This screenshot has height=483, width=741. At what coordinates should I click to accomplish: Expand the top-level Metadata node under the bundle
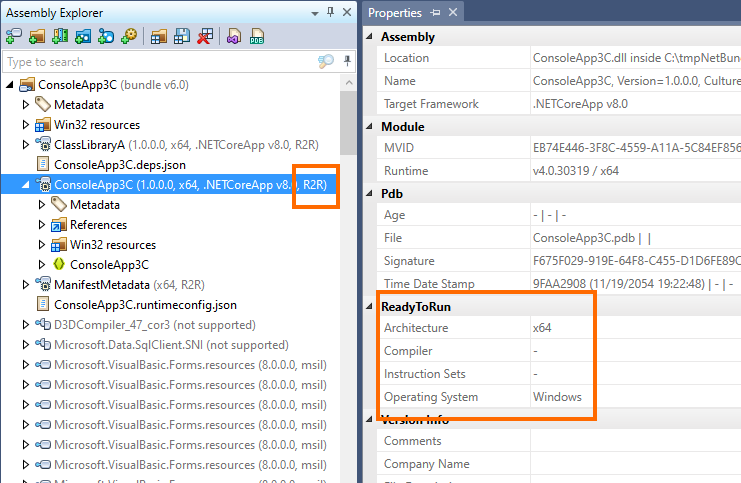[26, 104]
